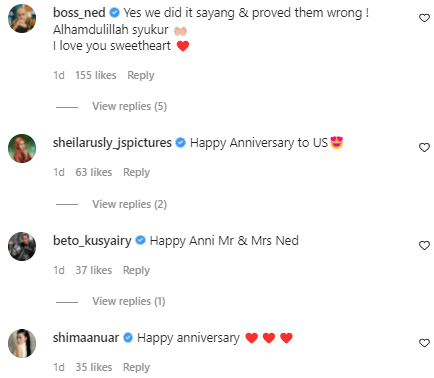
Task: Reply to beto_kusyairy's comment
Action: [136, 270]
